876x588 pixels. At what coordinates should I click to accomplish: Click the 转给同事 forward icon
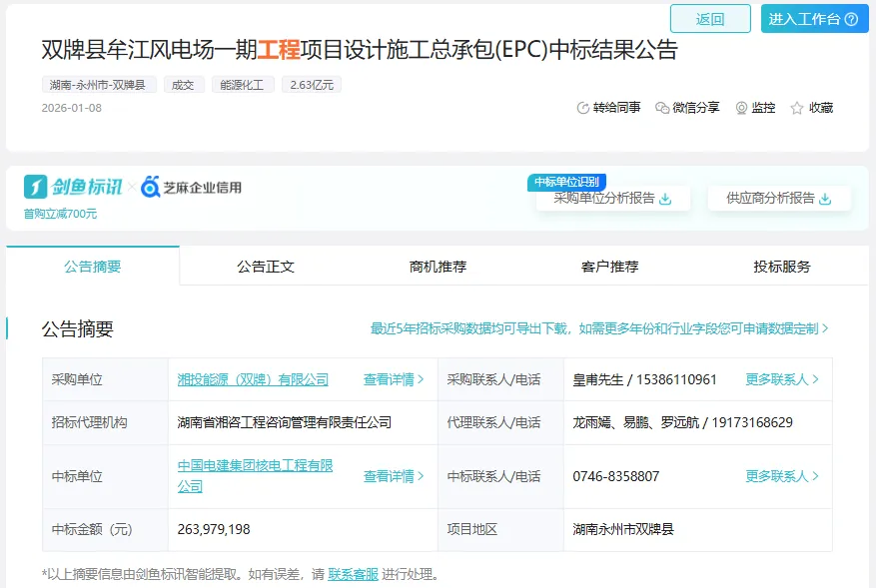click(x=583, y=108)
